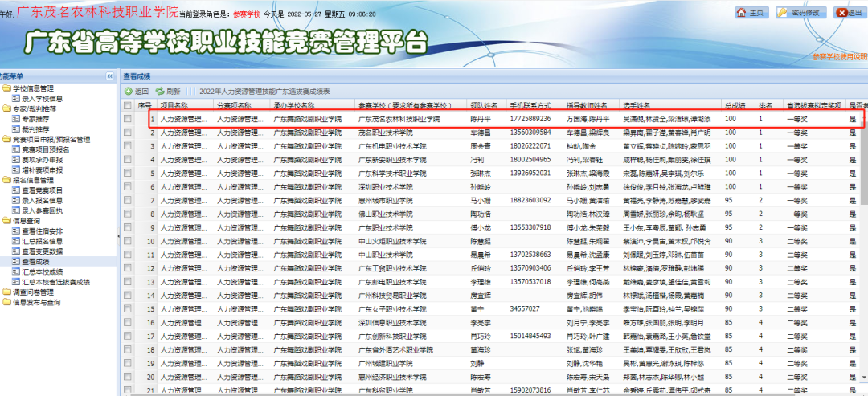Tick checkbox for row 1
The image size is (868, 396).
pyautogui.click(x=128, y=119)
